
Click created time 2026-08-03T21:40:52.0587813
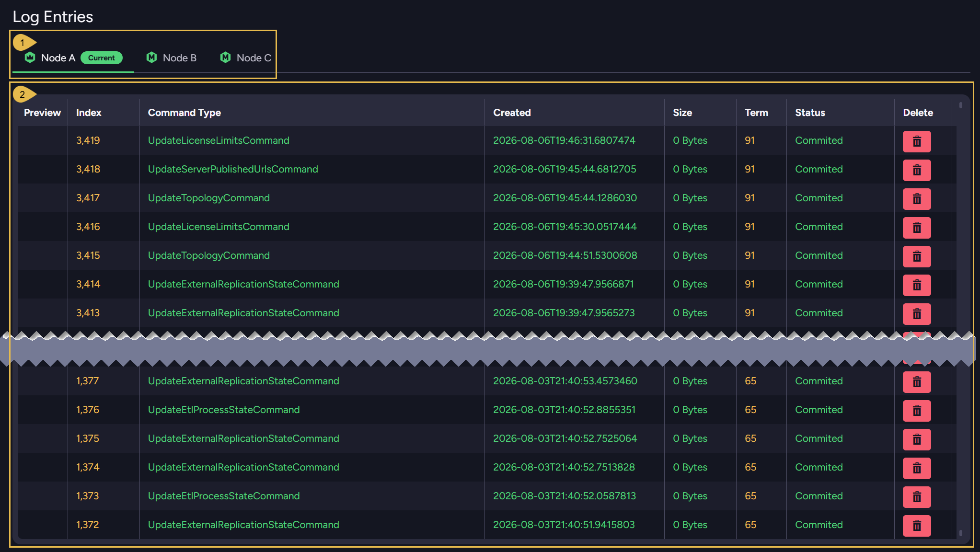tap(565, 496)
